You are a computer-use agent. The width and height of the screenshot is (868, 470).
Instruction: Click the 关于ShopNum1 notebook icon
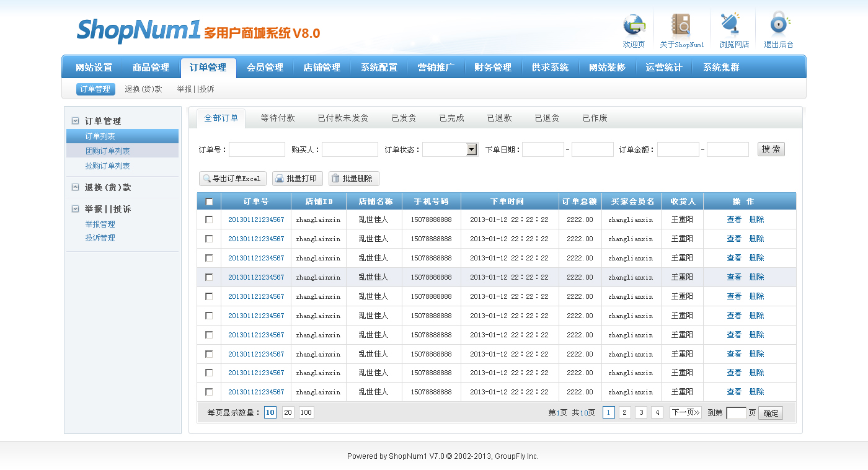click(681, 25)
